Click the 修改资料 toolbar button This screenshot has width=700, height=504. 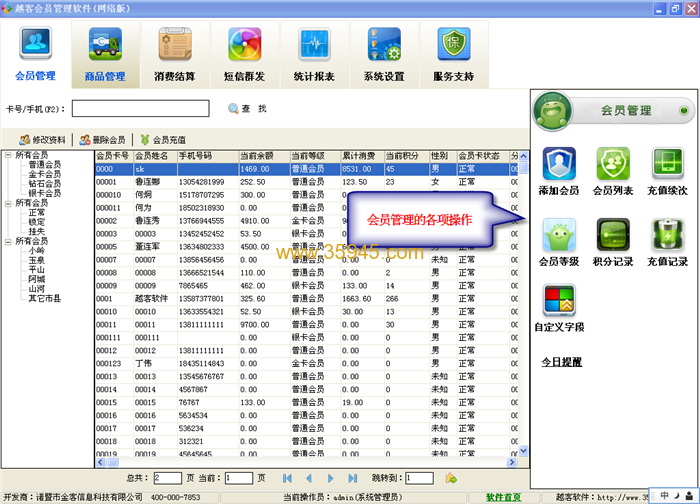42,140
